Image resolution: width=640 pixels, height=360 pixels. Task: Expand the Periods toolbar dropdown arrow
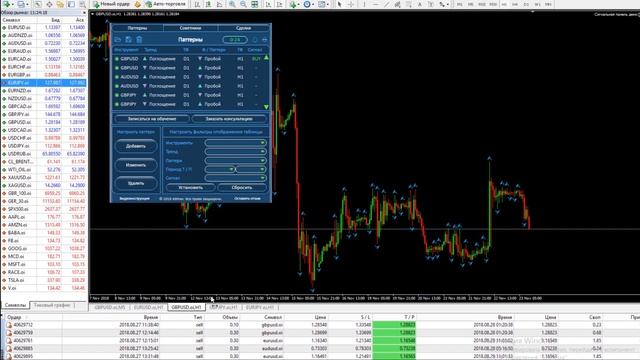point(313,4)
